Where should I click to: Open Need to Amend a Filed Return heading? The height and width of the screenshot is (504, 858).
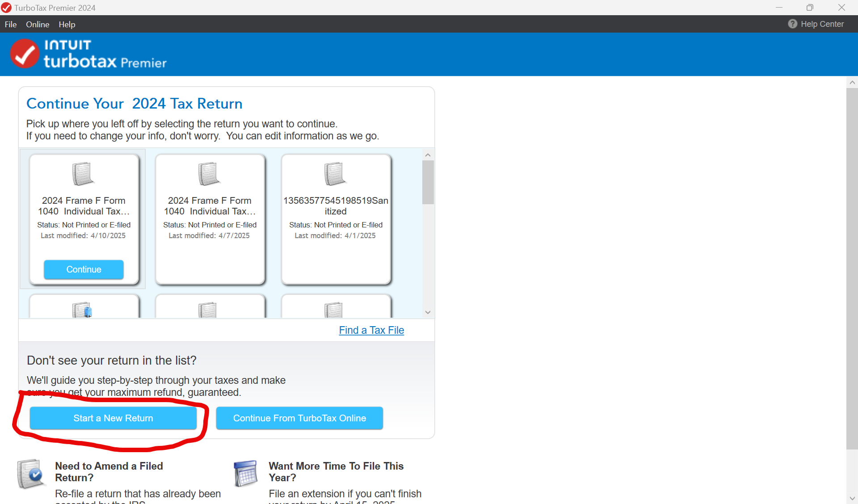[109, 472]
